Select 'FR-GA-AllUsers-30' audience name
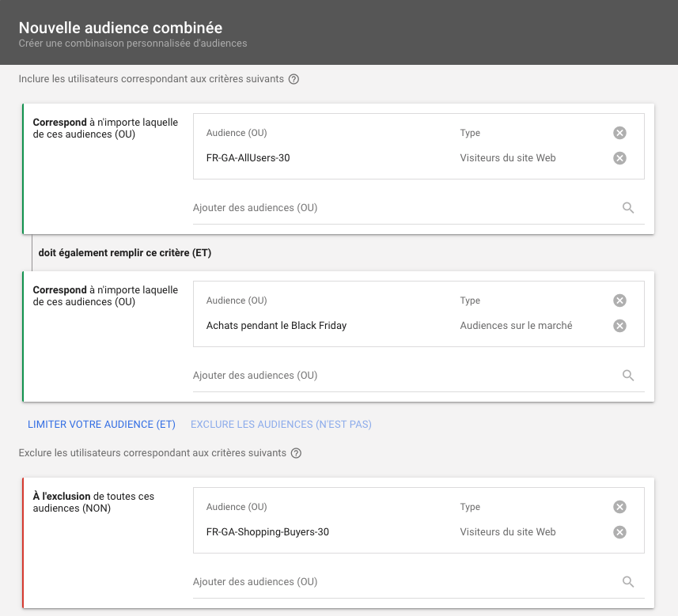This screenshot has width=678, height=616. coord(248,158)
